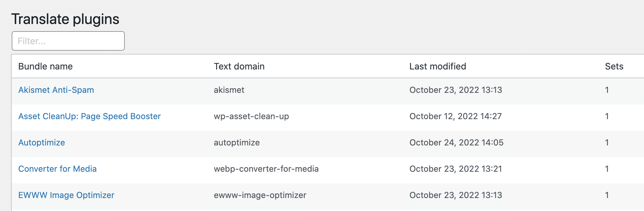
Task: Click the Filter input field
Action: point(68,41)
